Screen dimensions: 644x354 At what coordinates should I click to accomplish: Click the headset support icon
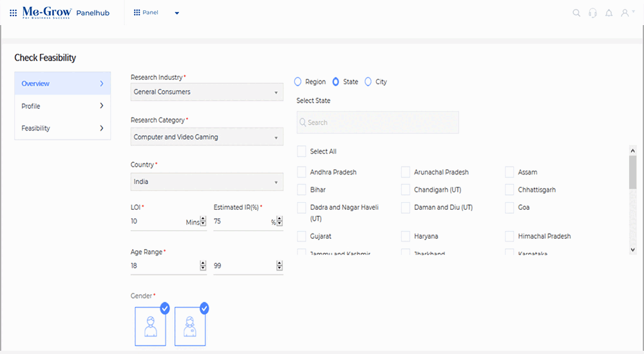592,13
